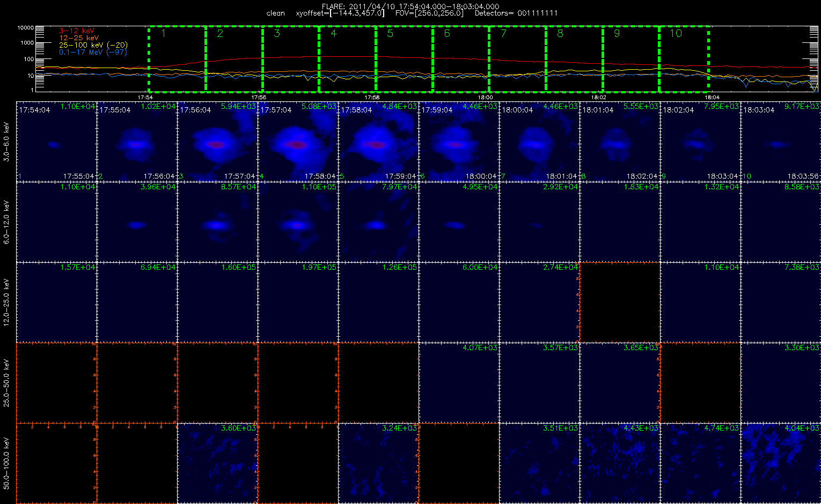Click the 18:03:56 end time label

click(803, 176)
